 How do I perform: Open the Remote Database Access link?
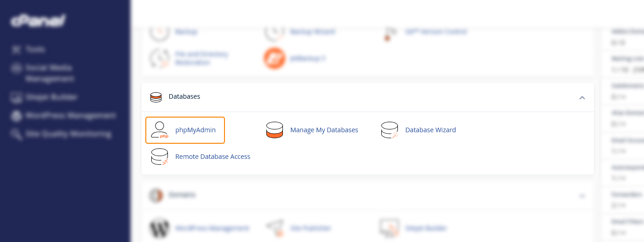pyautogui.click(x=213, y=157)
